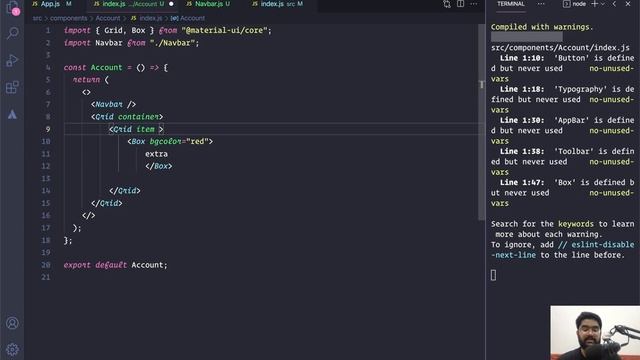This screenshot has height=360, width=640.
Task: Click the unsaved dot on index.js Account tab
Action: tap(171, 4)
